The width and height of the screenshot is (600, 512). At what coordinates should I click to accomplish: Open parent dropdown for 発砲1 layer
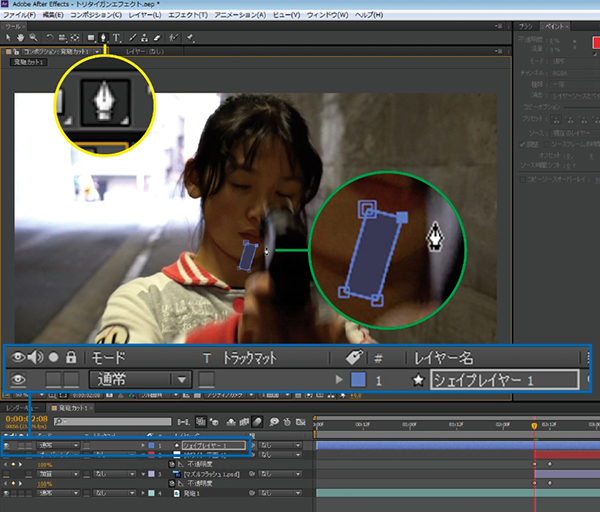pyautogui.click(x=280, y=493)
